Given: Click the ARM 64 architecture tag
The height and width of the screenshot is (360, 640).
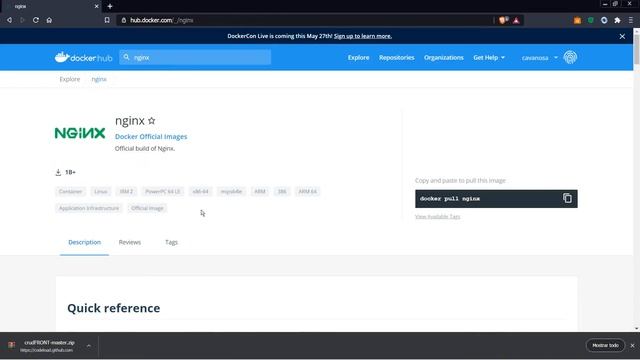Looking at the screenshot, I should [307, 191].
